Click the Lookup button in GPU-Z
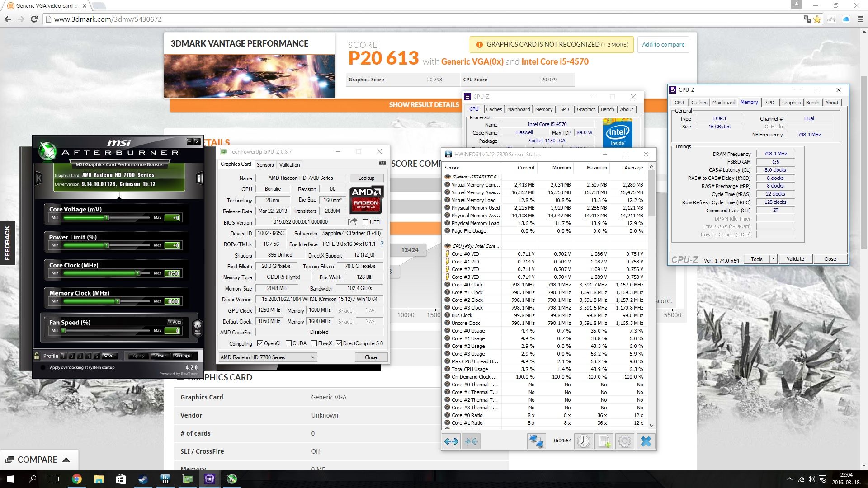The image size is (868, 488). (366, 178)
